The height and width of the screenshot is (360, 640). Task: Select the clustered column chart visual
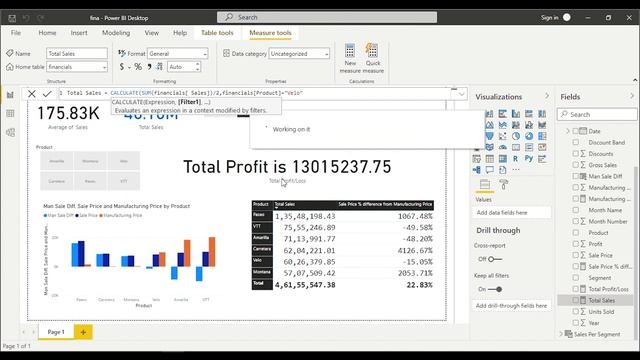point(516,113)
